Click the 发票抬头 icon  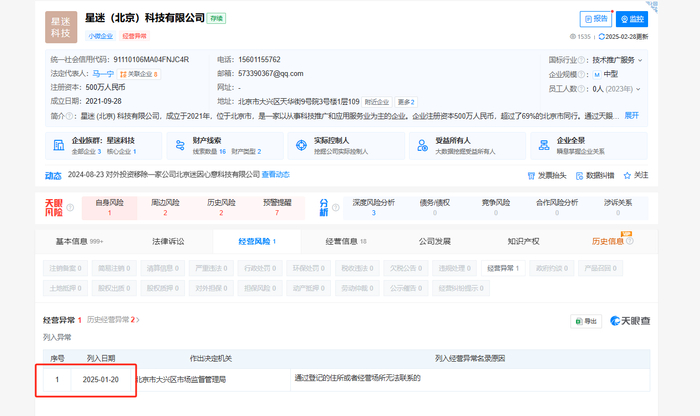[x=531, y=176]
